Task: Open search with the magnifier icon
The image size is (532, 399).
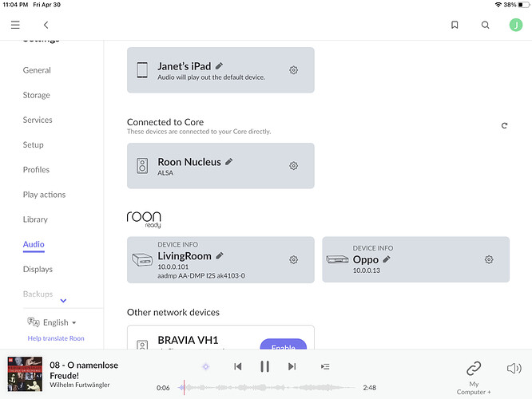Action: click(486, 25)
